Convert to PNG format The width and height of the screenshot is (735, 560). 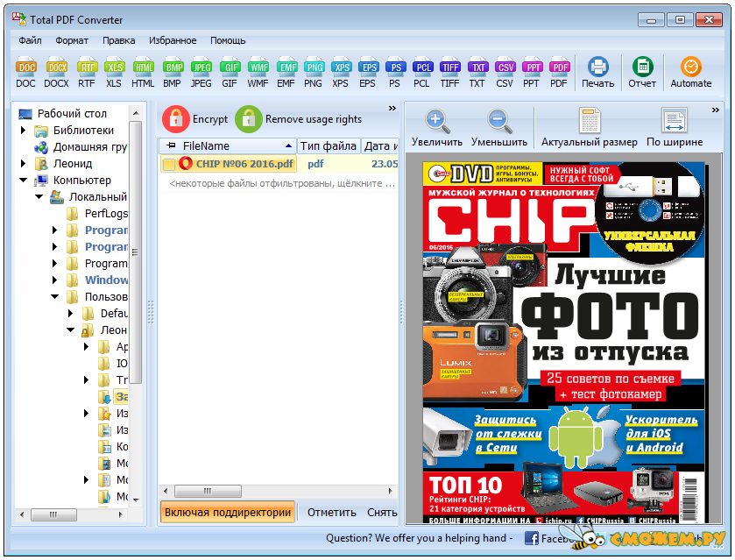click(313, 73)
